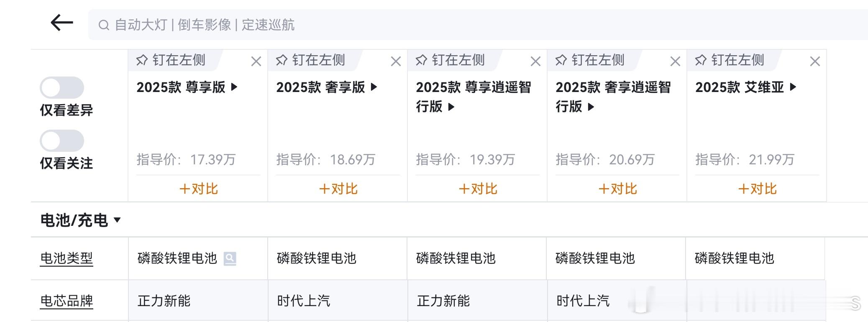Click the search magnifier icon
The height and width of the screenshot is (322, 868).
pos(104,25)
